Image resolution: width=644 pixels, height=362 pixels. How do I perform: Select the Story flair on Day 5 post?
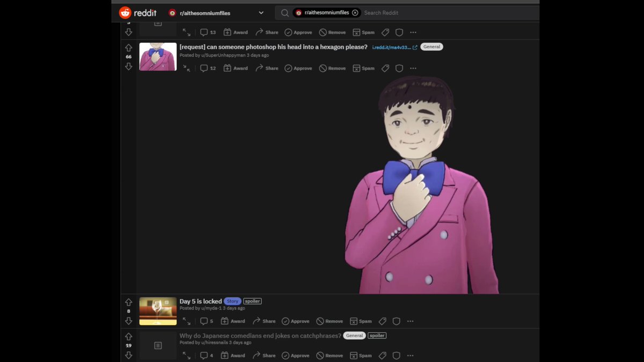tap(232, 301)
